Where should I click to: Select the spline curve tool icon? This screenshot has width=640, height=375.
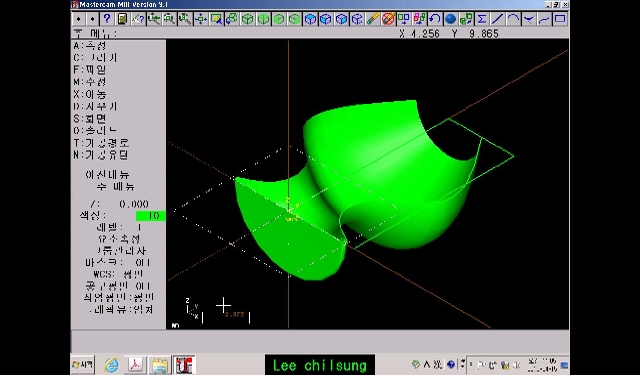(544, 19)
